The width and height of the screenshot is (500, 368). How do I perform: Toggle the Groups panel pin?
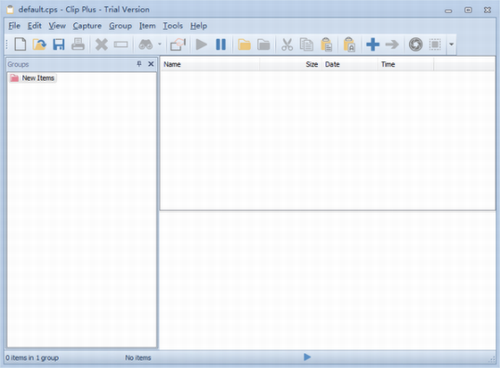139,64
